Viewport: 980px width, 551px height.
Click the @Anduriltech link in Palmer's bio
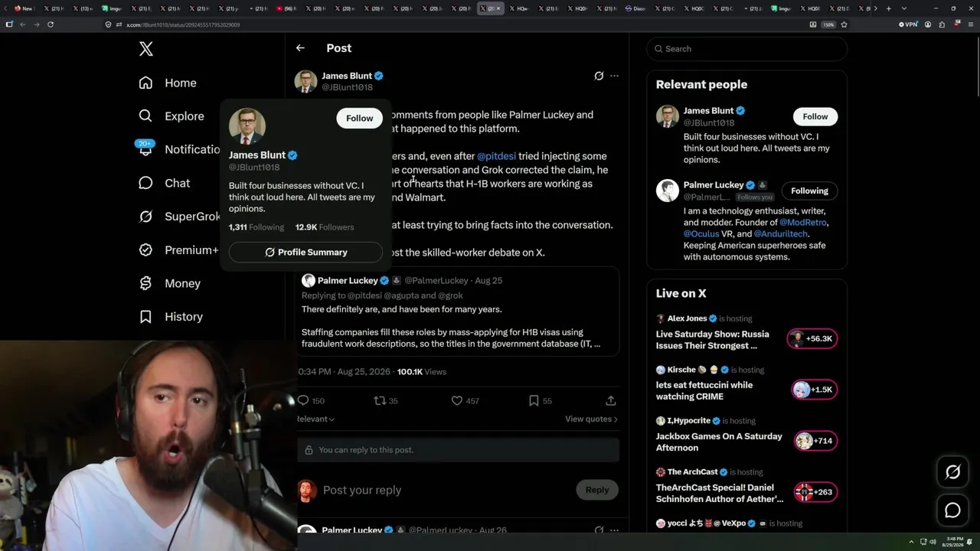pyautogui.click(x=780, y=234)
